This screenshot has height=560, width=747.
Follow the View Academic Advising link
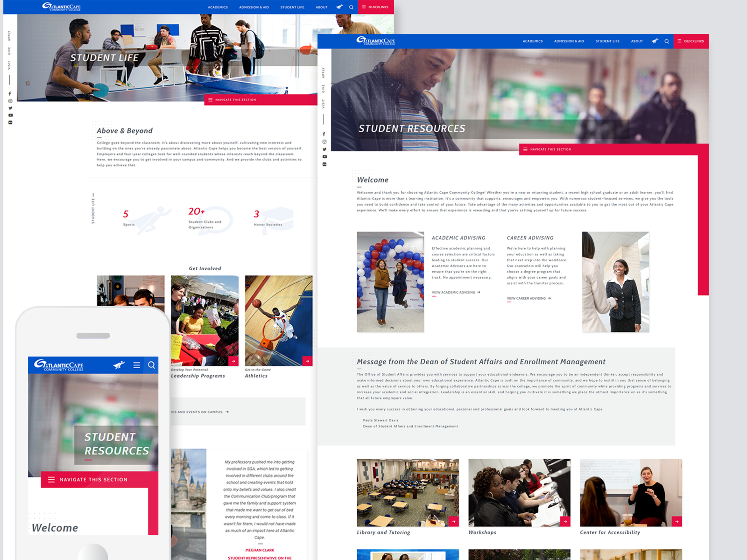(456, 293)
